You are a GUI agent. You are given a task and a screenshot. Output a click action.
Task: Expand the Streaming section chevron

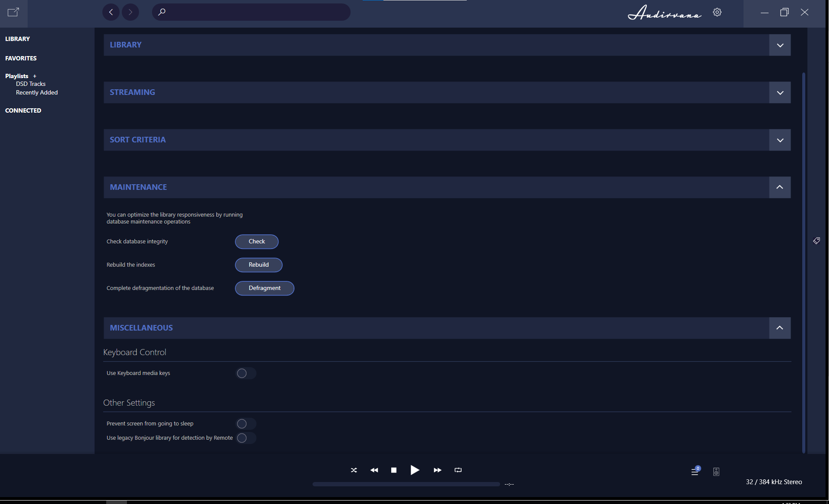pos(780,93)
